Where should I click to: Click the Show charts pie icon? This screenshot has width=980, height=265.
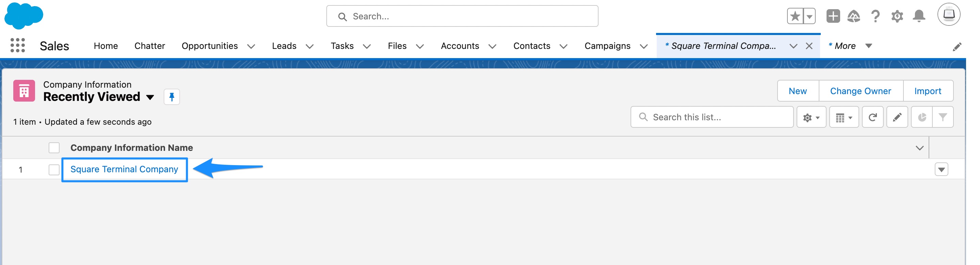[921, 117]
